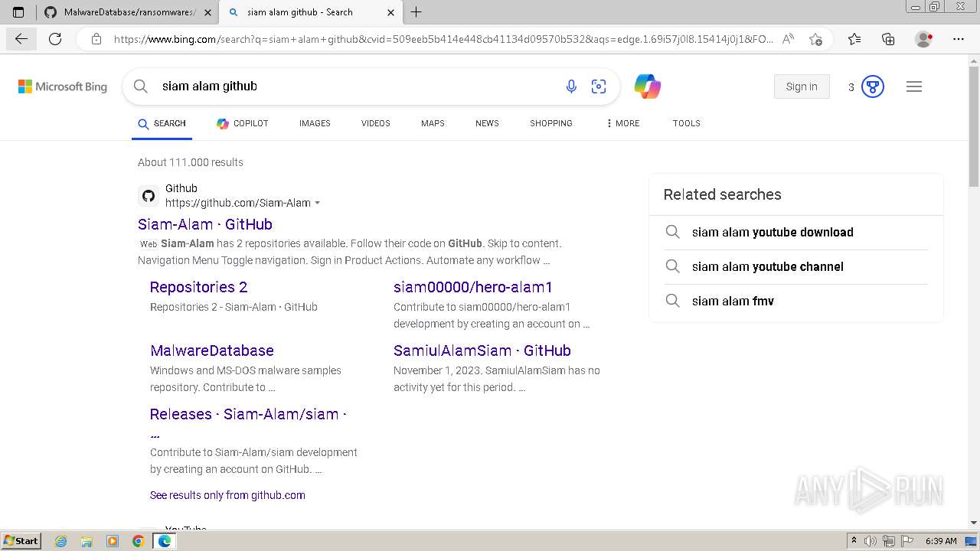Screen dimensions: 980x551
Task: Click the Sign in button
Action: 802,86
